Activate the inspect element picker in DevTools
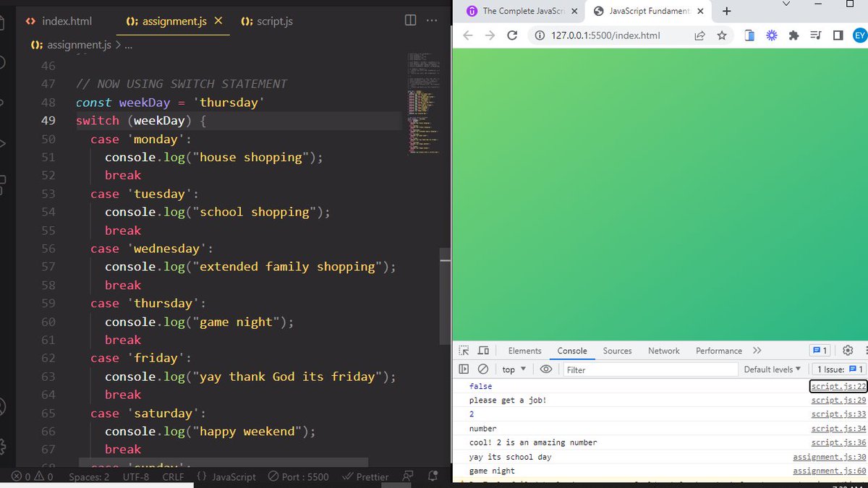This screenshot has width=868, height=488. coord(464,351)
